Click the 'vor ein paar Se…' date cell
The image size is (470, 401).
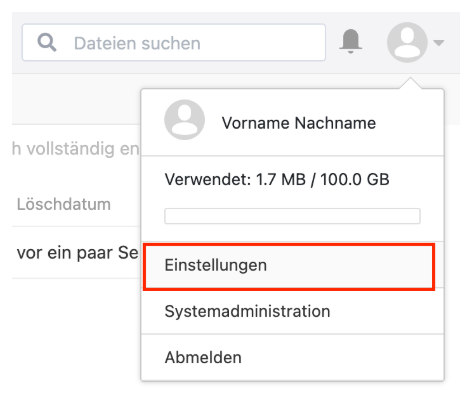[x=77, y=253]
